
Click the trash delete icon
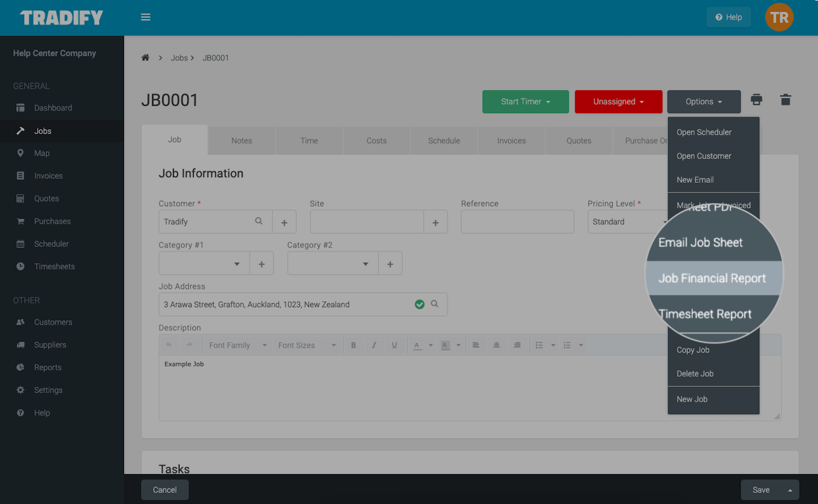(785, 100)
